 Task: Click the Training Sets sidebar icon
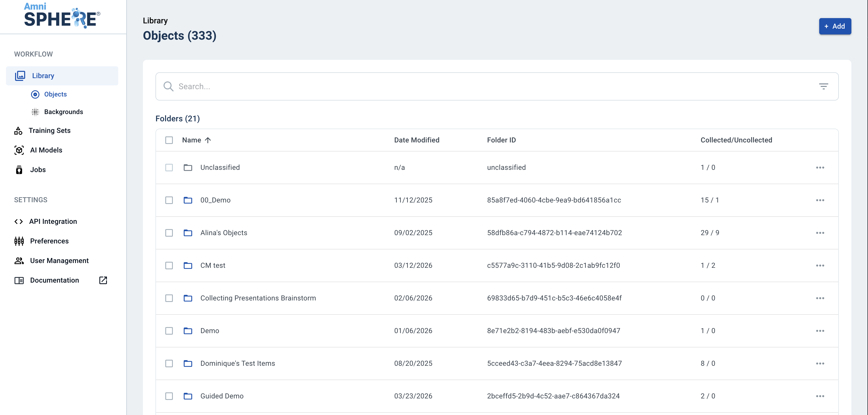(18, 131)
